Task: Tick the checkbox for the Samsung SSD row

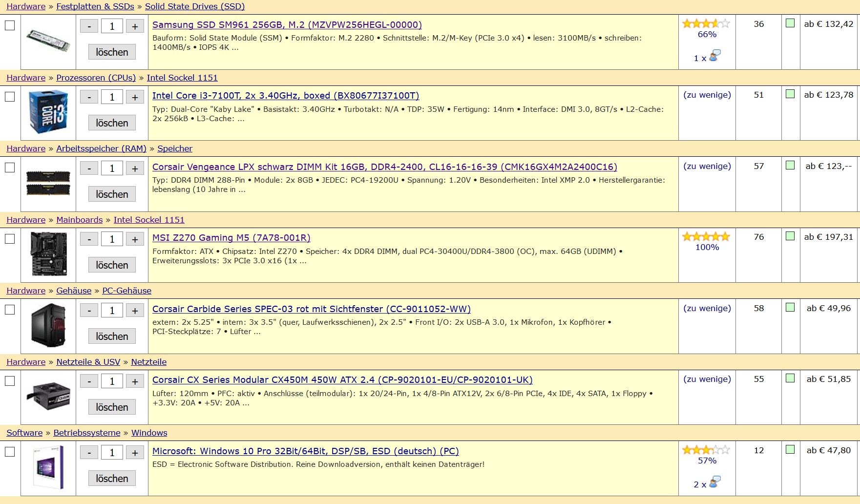Action: (10, 25)
